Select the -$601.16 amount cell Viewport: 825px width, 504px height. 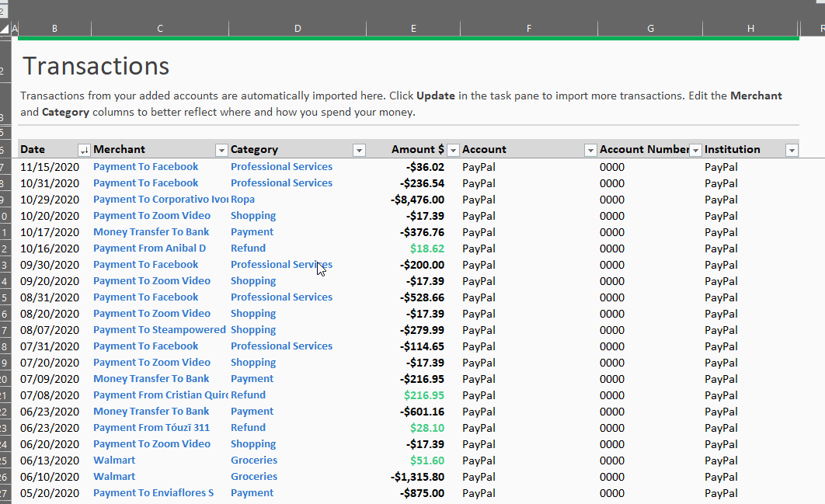tap(422, 412)
